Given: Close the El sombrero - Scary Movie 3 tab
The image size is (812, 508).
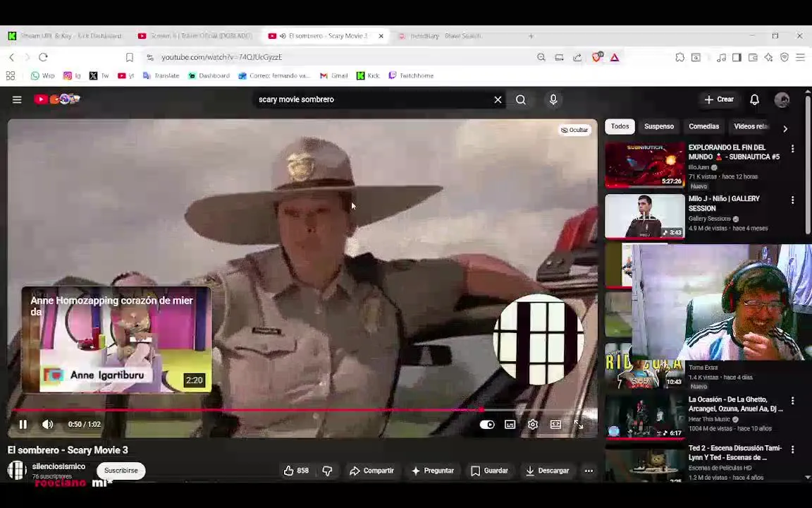Looking at the screenshot, I should pos(381,36).
